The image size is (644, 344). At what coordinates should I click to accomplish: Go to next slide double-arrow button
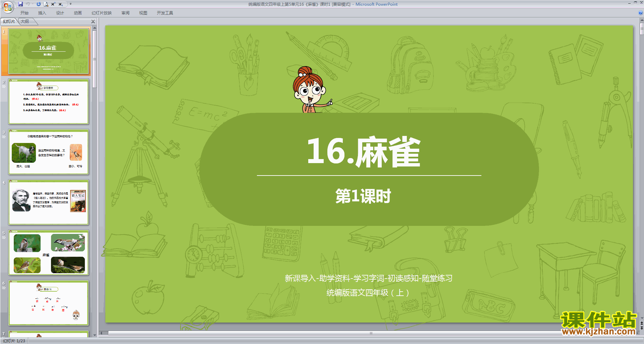click(641, 328)
